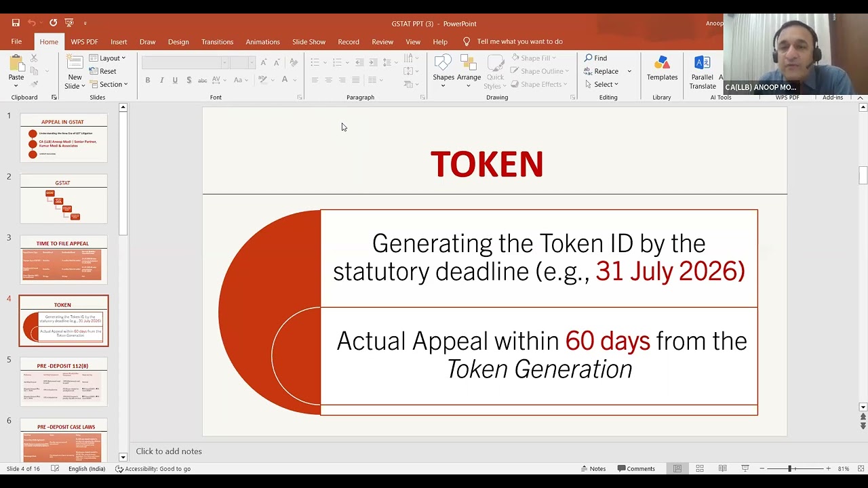Click the Accessibility: Good to go status

[153, 468]
